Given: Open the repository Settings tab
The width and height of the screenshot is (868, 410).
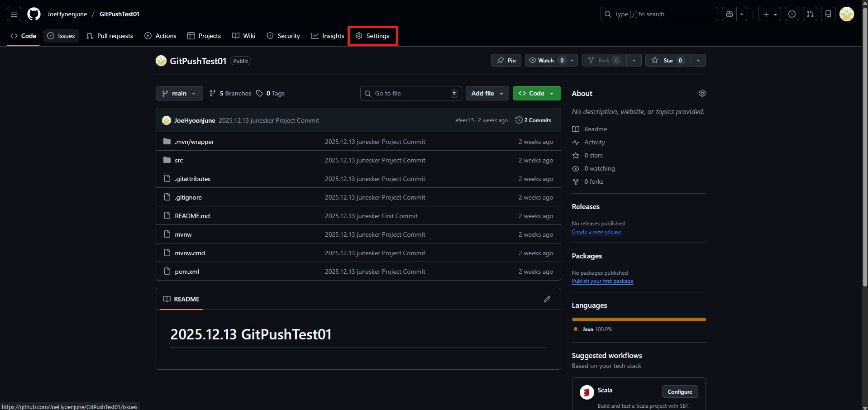Looking at the screenshot, I should pyautogui.click(x=372, y=36).
